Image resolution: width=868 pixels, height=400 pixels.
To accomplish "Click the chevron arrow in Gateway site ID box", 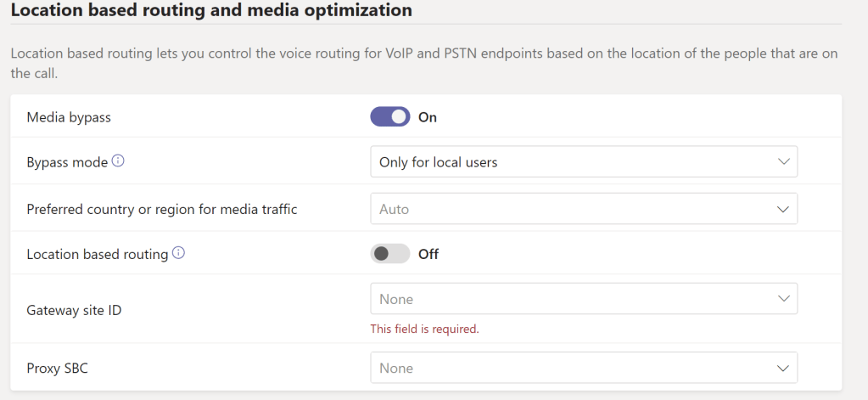I will click(782, 299).
